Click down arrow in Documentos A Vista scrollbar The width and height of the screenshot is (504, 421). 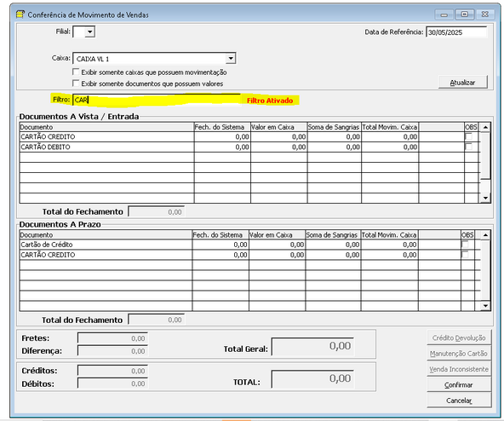(x=485, y=198)
